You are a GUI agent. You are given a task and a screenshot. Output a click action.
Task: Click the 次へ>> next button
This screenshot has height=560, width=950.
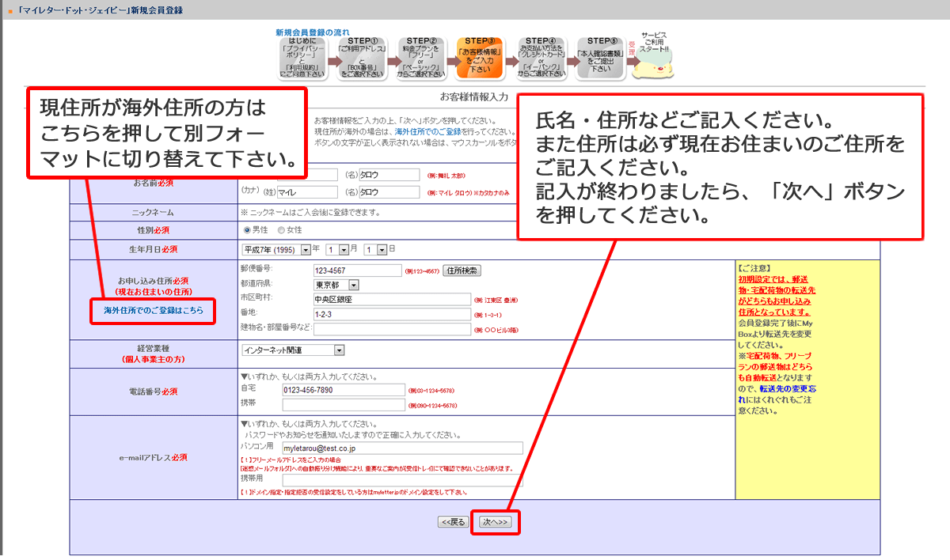496,522
